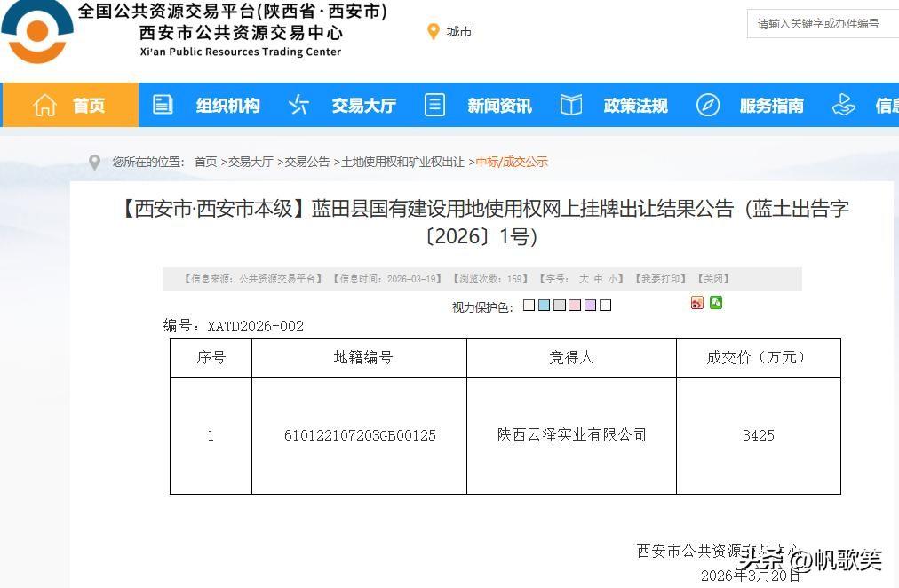The width and height of the screenshot is (899, 588).
Task: Open the 政策法规 navigation menu
Action: [x=636, y=106]
